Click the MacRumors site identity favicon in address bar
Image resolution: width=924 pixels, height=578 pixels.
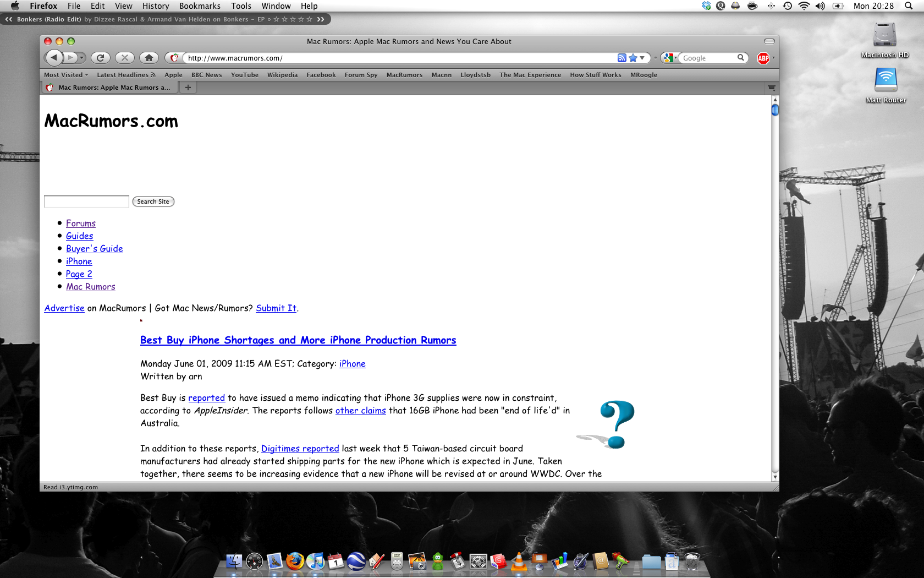(174, 58)
